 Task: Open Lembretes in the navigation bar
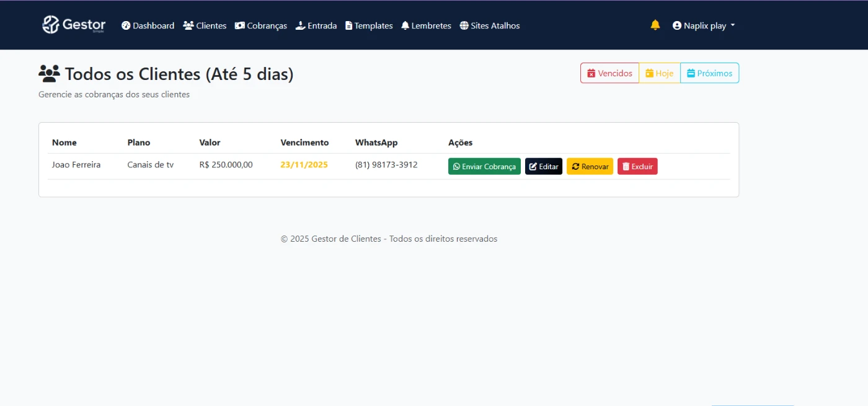pyautogui.click(x=426, y=26)
